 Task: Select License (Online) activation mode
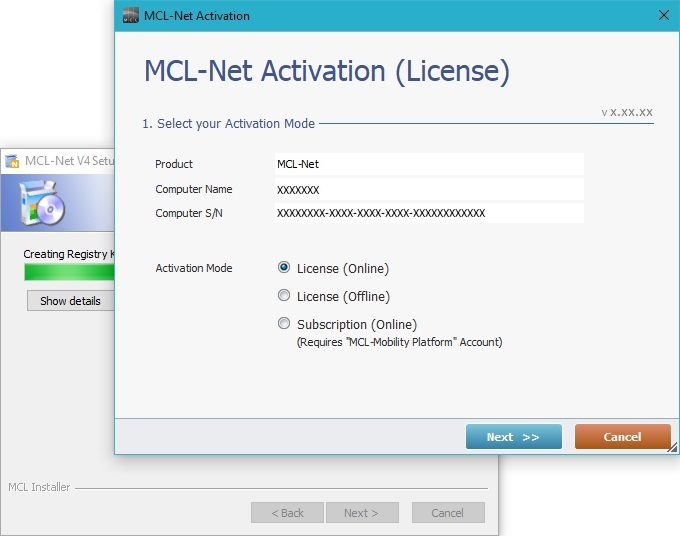(284, 268)
